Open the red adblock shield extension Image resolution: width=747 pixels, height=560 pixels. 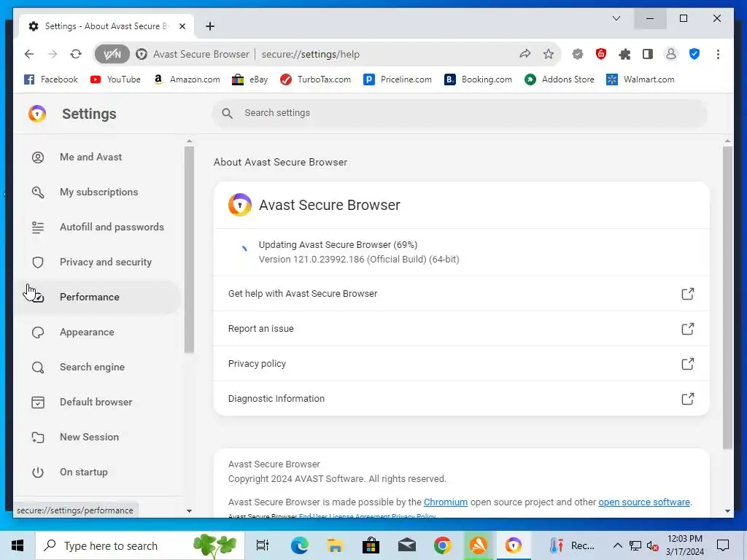(601, 54)
